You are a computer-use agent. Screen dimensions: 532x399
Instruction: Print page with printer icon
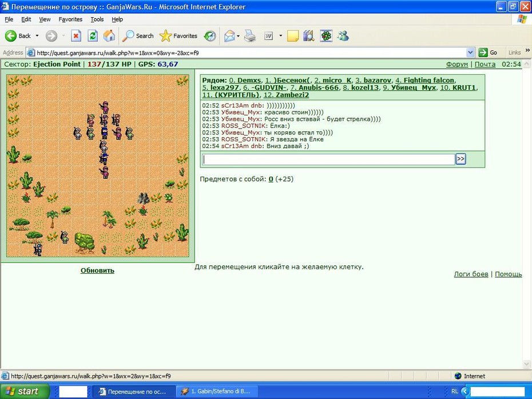pos(250,35)
